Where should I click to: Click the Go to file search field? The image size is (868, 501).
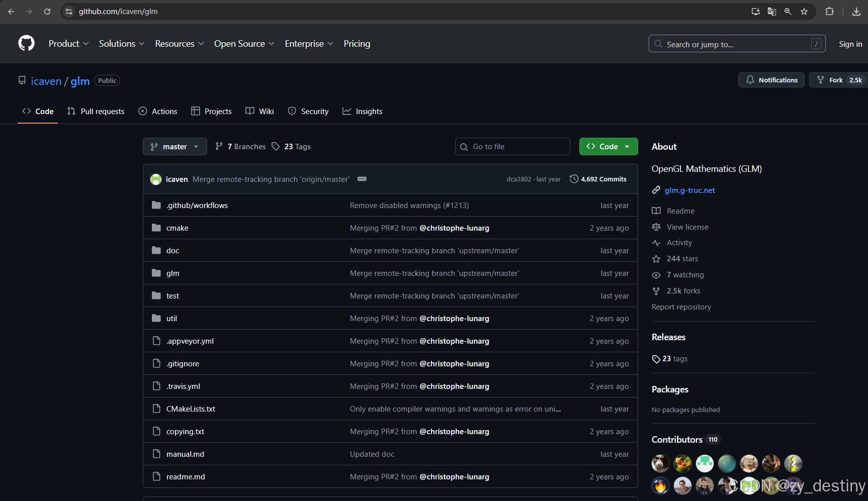512,146
